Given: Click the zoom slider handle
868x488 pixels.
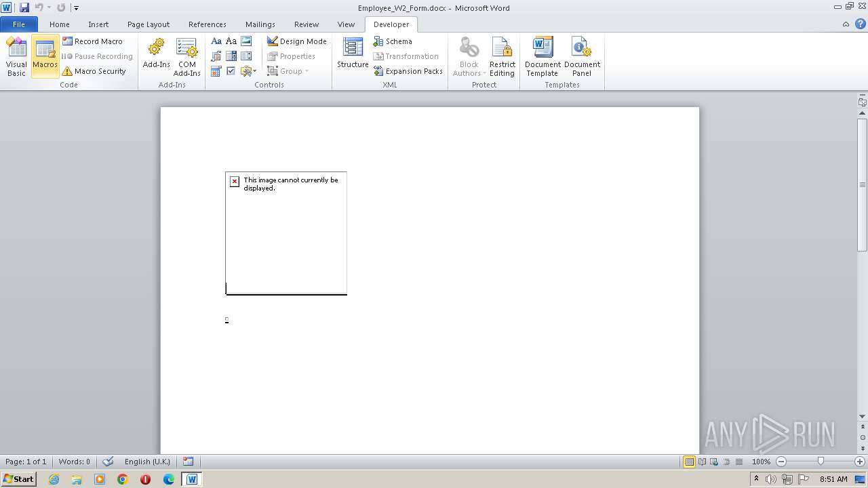Looking at the screenshot, I should click(x=821, y=462).
